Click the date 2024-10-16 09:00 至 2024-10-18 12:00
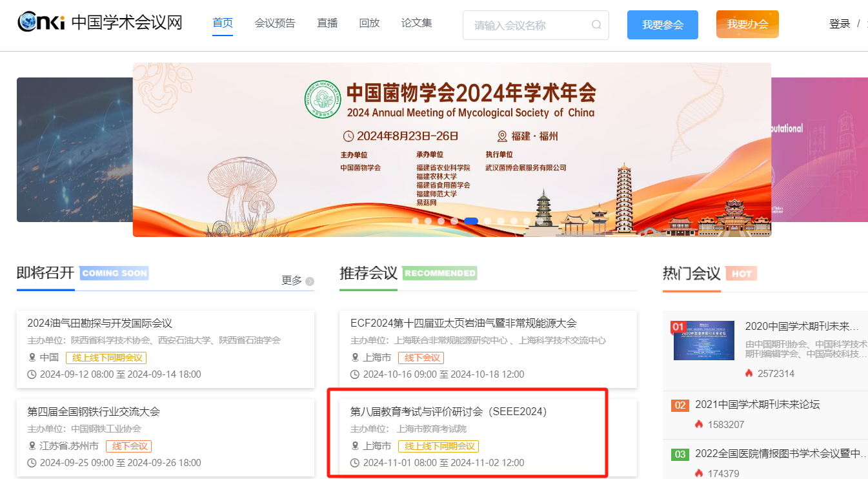 [x=443, y=374]
